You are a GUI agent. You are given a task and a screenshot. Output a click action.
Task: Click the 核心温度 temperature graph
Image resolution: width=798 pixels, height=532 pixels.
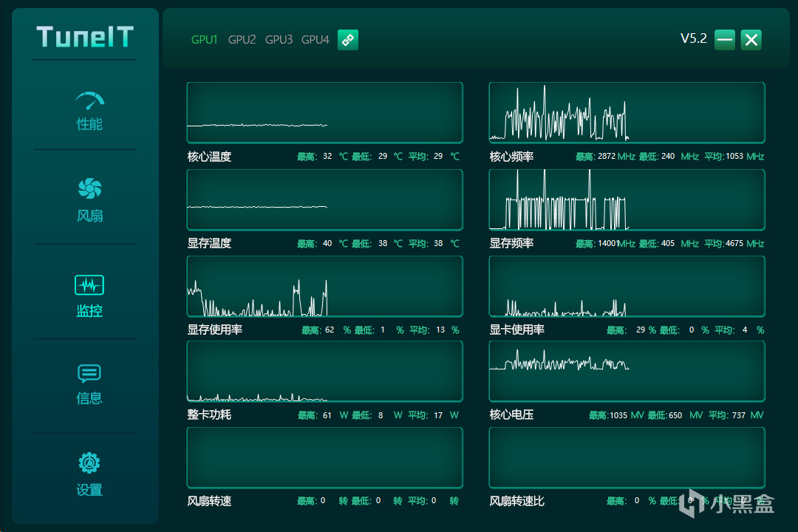tap(324, 112)
